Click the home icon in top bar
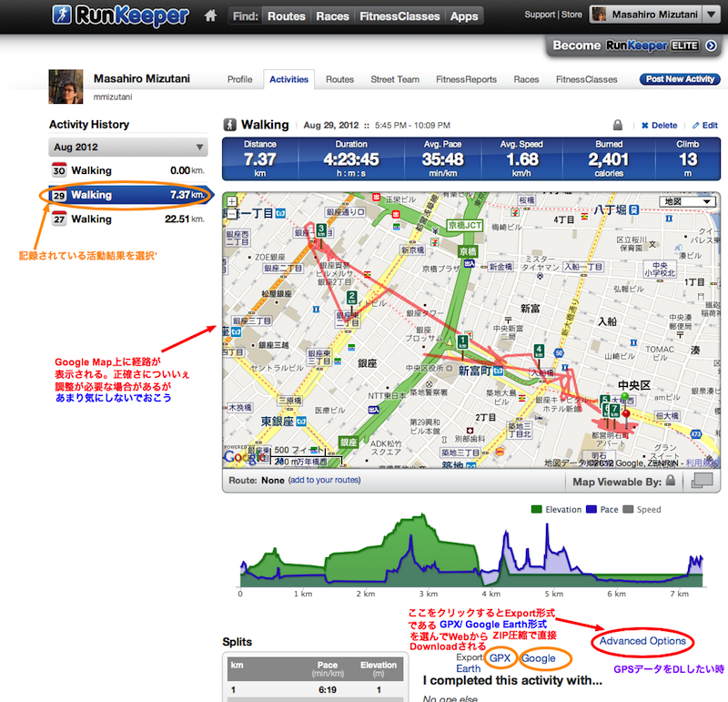Viewport: 728px width, 702px height. [x=211, y=15]
